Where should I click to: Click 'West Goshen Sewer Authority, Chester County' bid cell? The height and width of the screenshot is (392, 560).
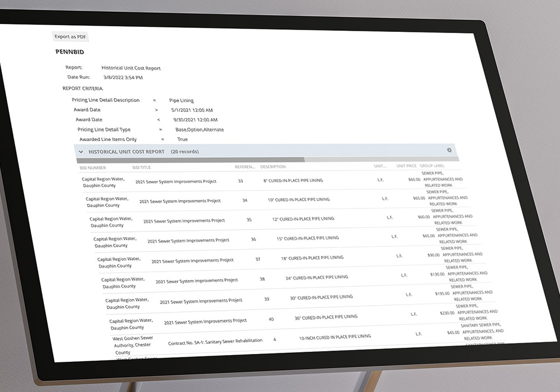tap(133, 345)
